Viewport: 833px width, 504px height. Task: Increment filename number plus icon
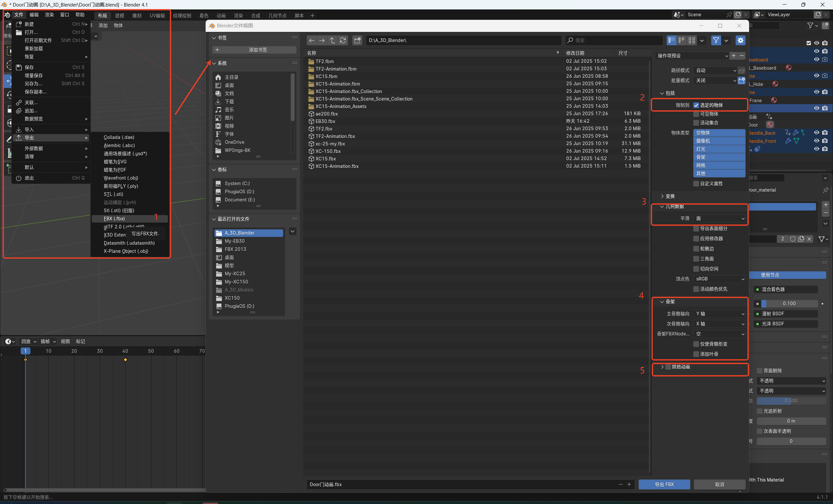point(629,484)
